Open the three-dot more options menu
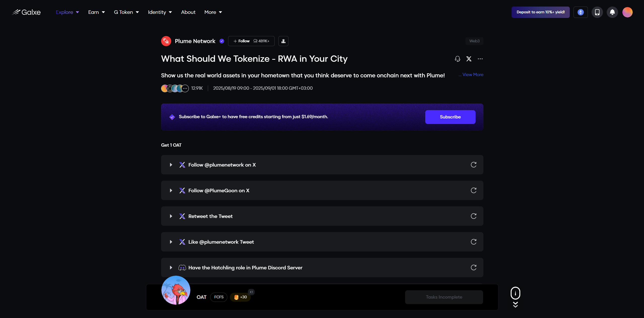The height and width of the screenshot is (318, 644). [x=480, y=59]
